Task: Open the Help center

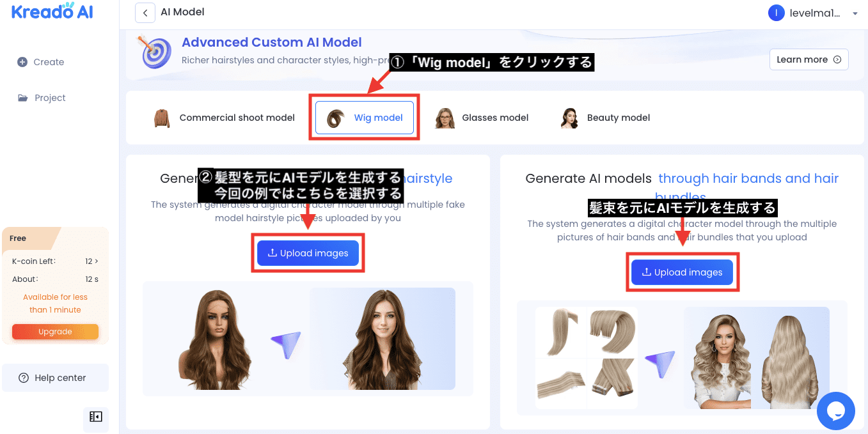Action: [55, 377]
